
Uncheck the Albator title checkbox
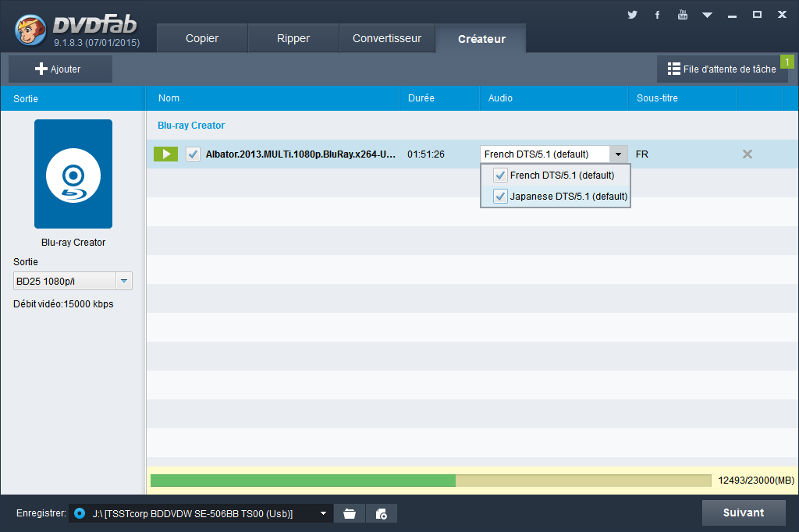pyautogui.click(x=193, y=154)
